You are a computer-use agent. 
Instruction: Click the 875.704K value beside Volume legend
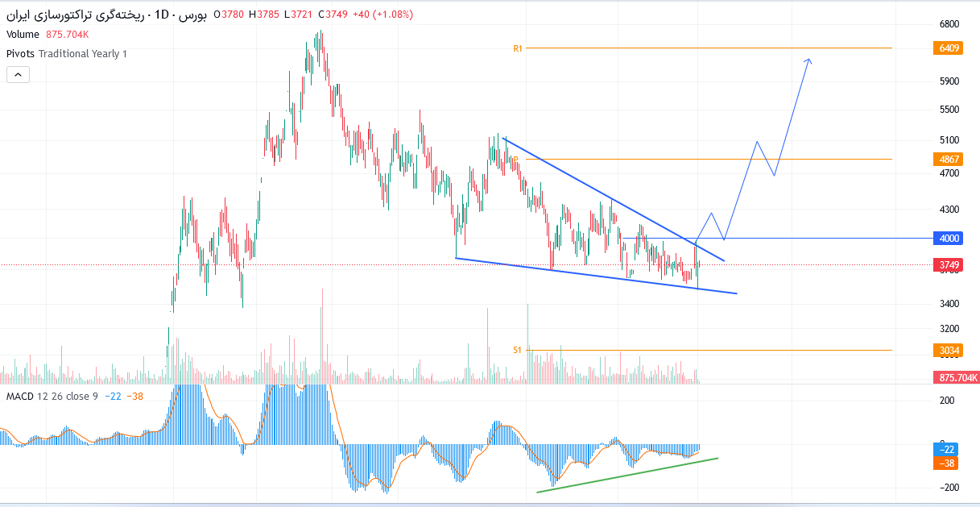coord(68,35)
